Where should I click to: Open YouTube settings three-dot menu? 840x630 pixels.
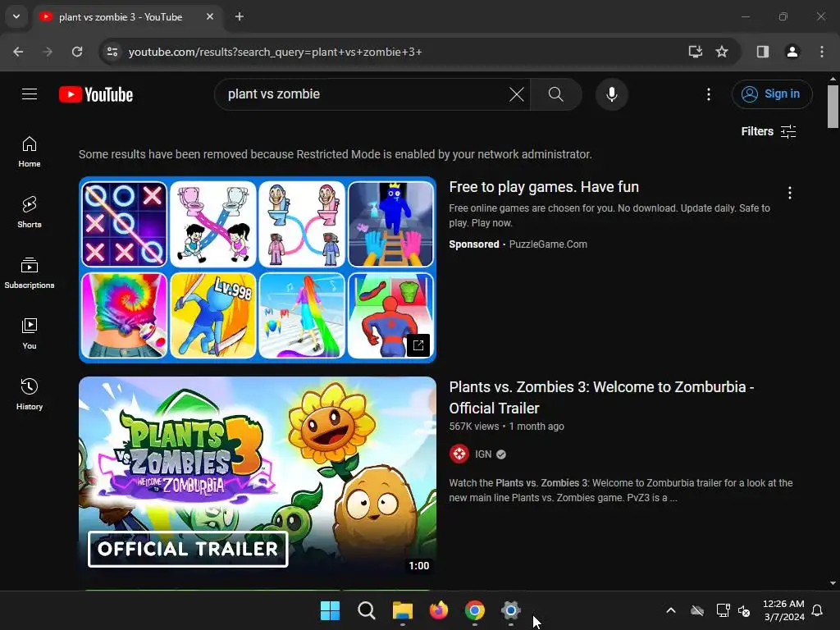(x=708, y=94)
